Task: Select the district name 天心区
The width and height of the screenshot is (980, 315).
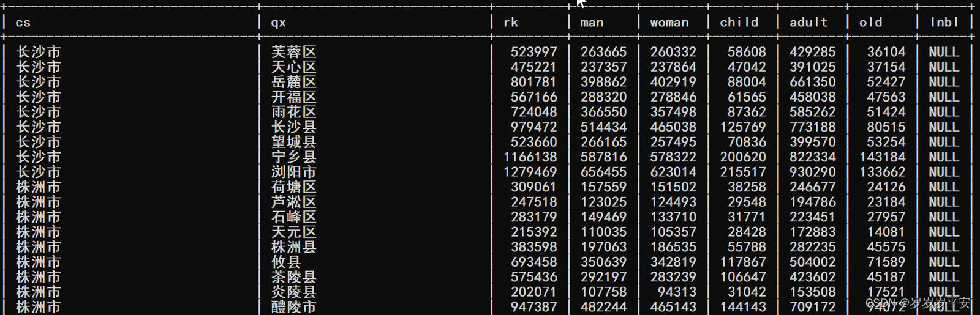Action: point(294,67)
